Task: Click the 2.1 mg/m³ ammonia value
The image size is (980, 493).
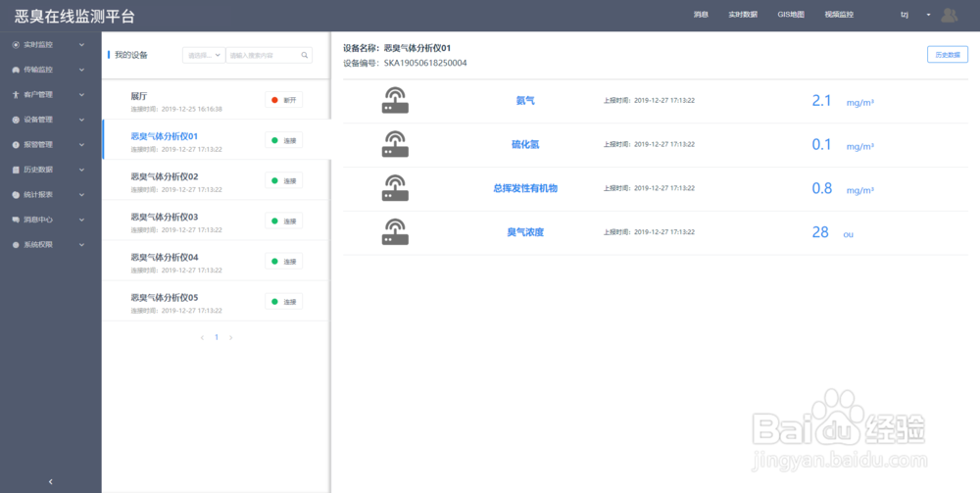Action: pyautogui.click(x=843, y=101)
